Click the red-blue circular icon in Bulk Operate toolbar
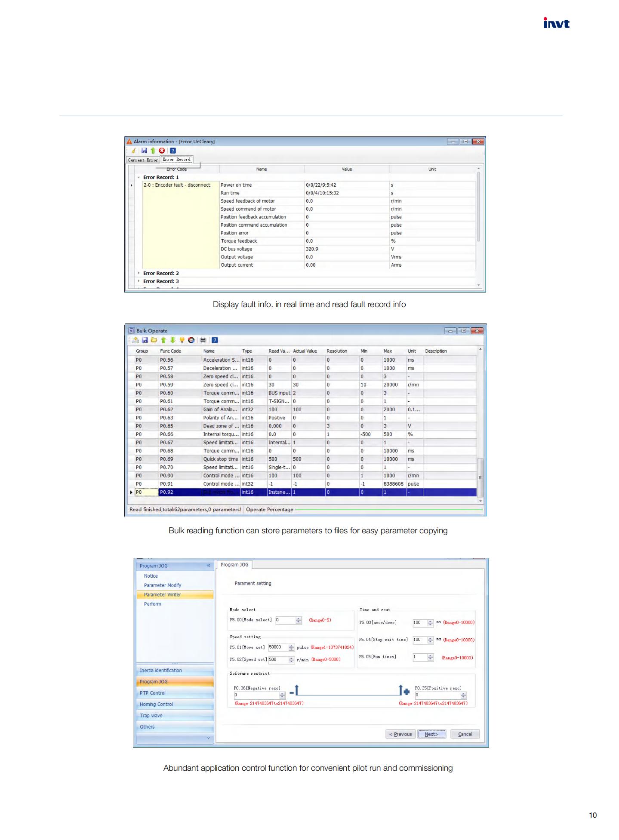This screenshot has height=840, width=619. (x=191, y=340)
